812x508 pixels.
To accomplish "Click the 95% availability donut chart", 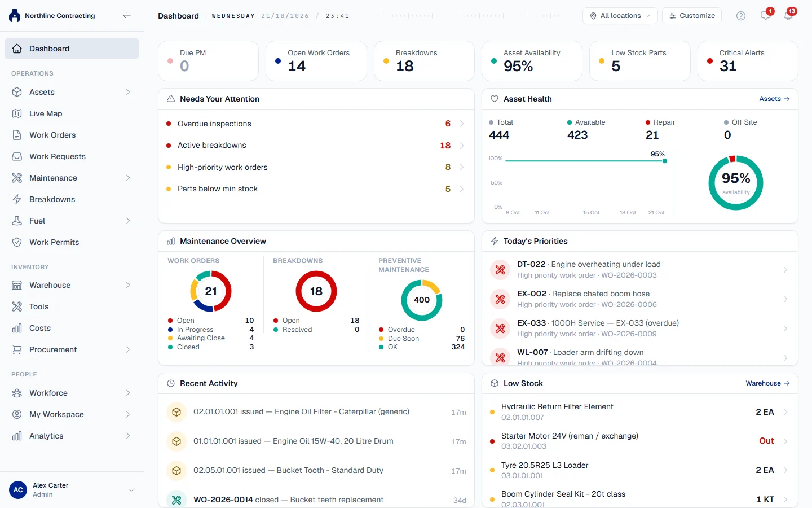I will 736,183.
